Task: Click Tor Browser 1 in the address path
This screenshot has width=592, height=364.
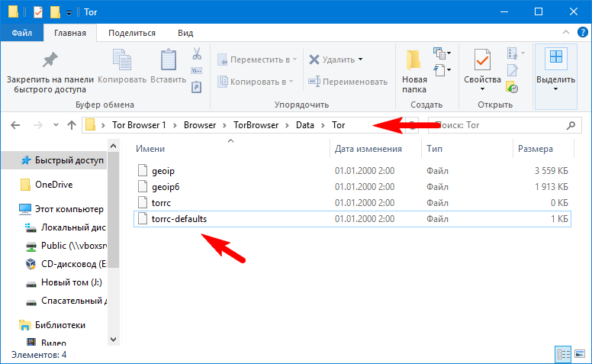Action: 139,125
